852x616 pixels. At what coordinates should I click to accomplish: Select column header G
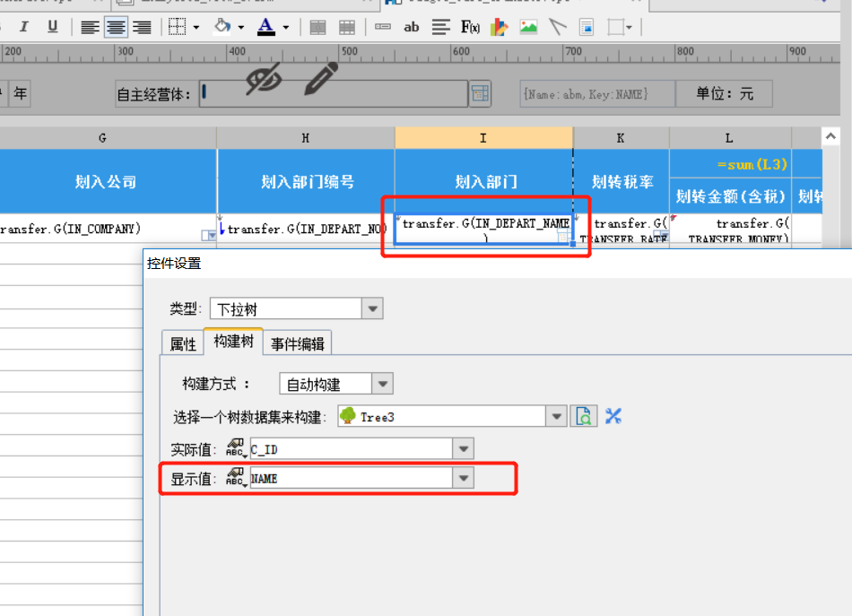pos(102,138)
